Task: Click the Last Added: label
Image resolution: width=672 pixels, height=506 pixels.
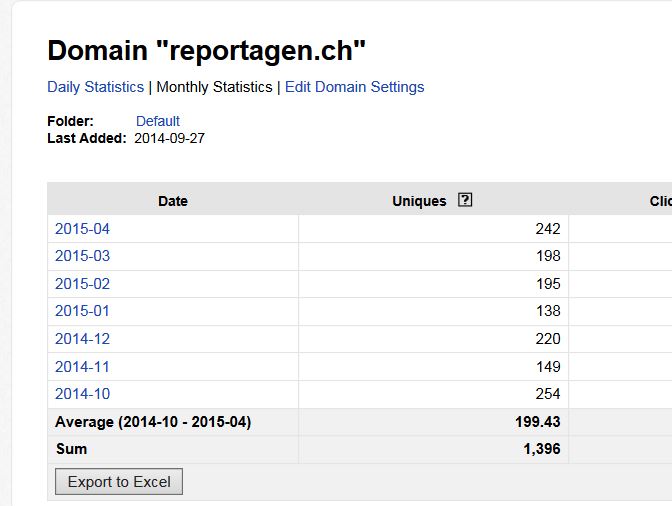Action: coord(87,138)
